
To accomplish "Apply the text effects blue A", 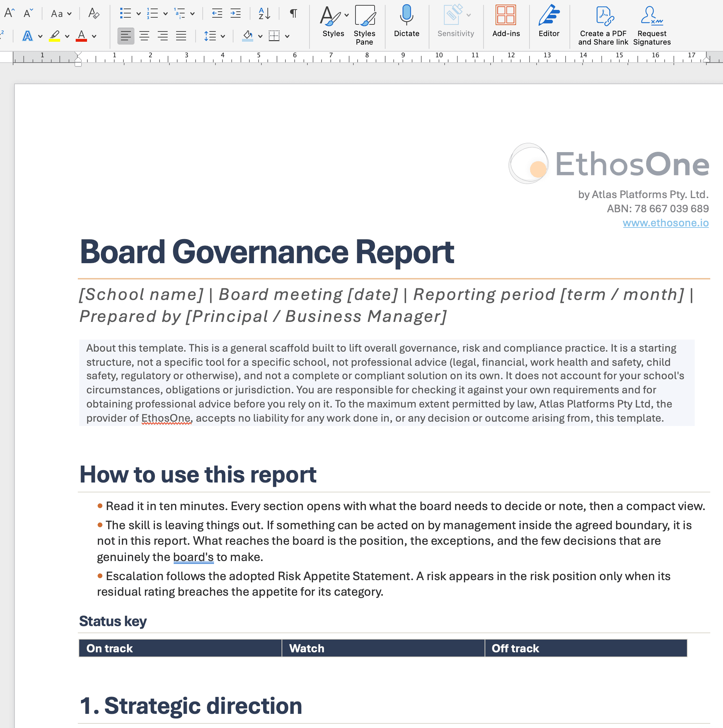I will [28, 36].
